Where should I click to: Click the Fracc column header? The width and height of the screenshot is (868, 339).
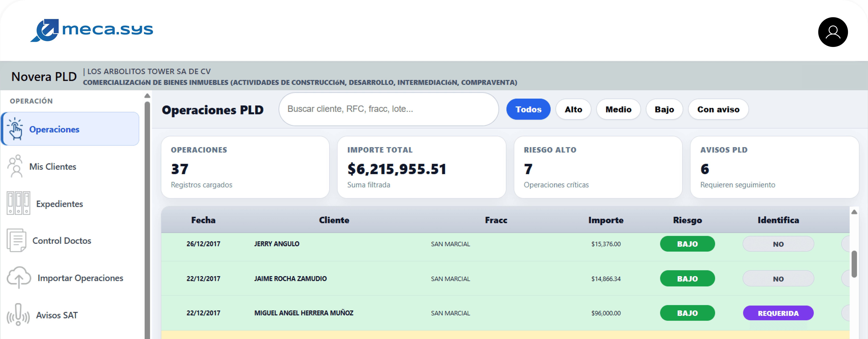click(x=496, y=220)
